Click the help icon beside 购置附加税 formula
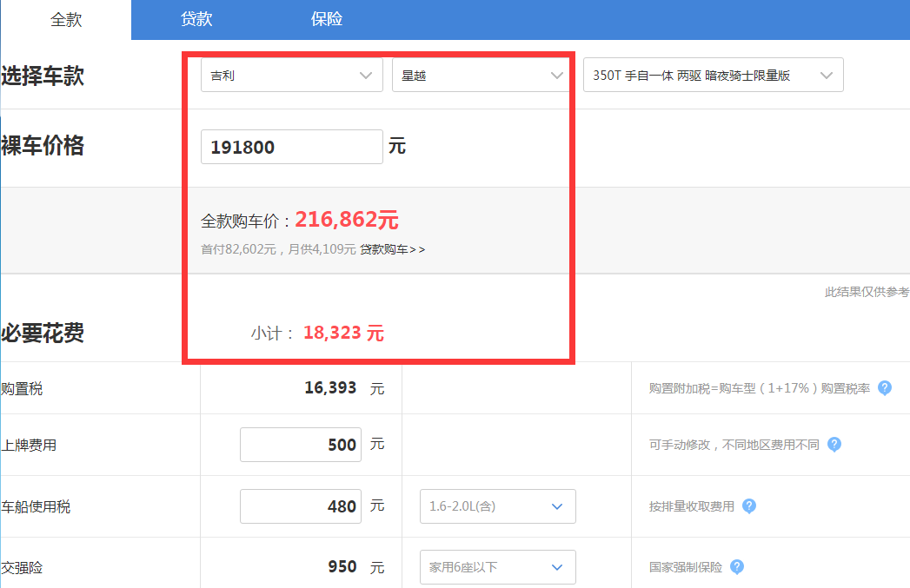Image resolution: width=910 pixels, height=588 pixels. [x=885, y=388]
